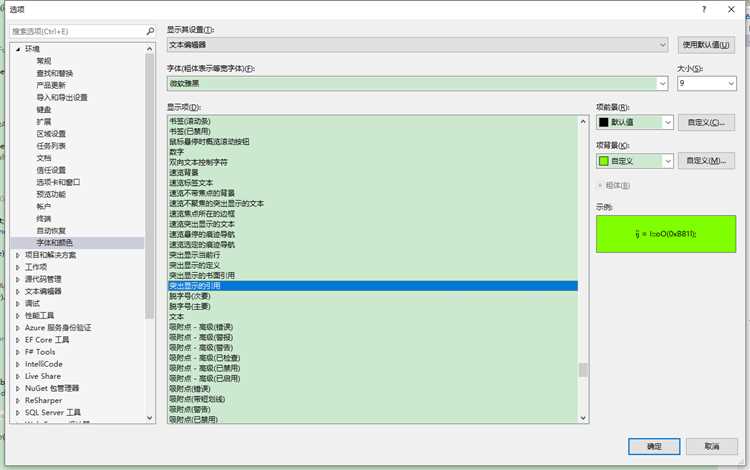Click the search magnifier icon in options search

150,31
